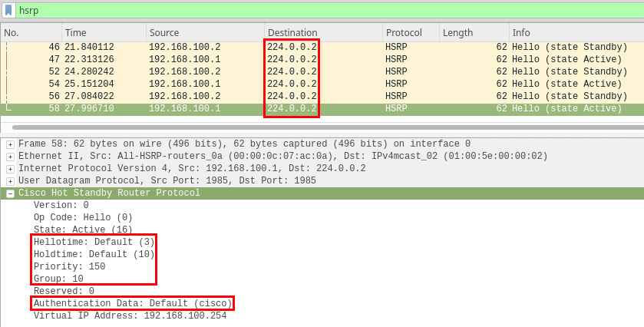Select the Virtual IP Address line

130,316
